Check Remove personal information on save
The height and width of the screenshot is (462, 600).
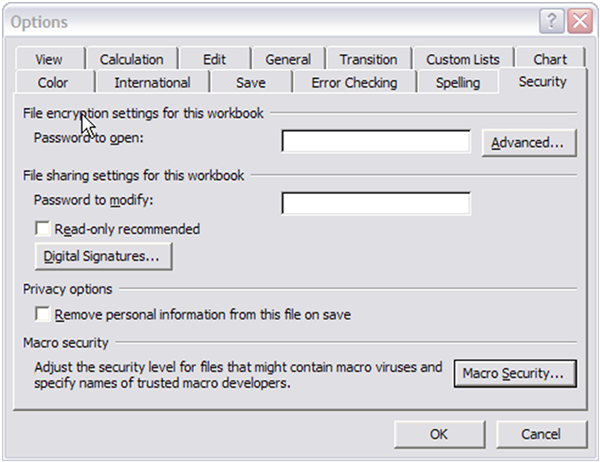pyautogui.click(x=43, y=315)
